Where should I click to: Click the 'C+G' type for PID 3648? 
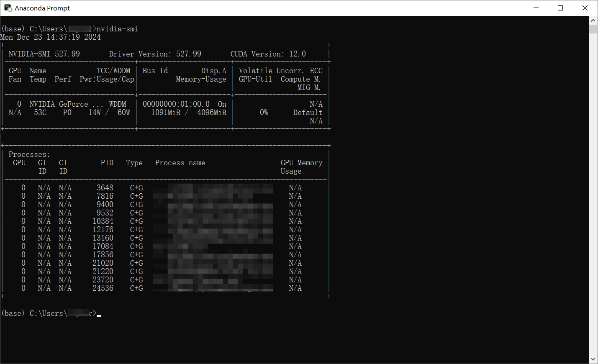coord(136,188)
